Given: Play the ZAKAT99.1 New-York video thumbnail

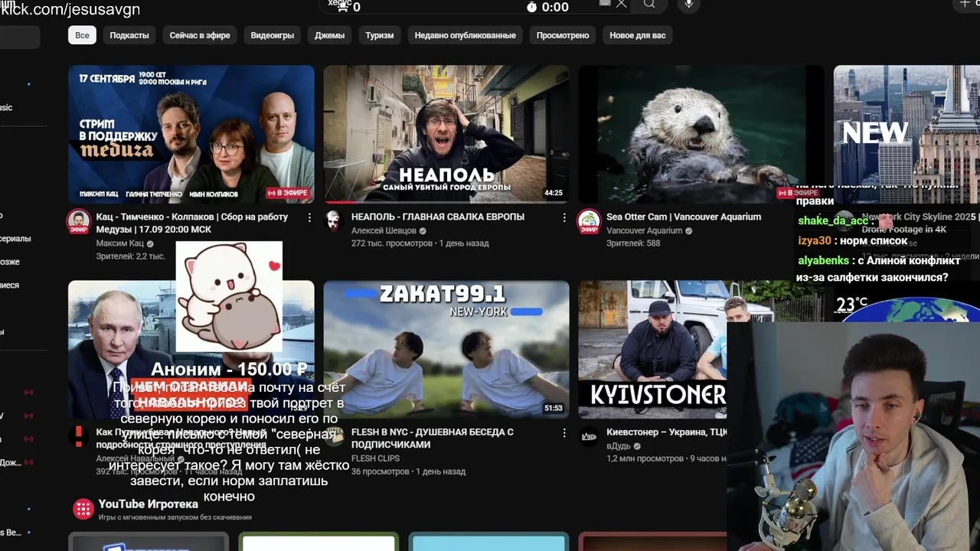Looking at the screenshot, I should click(x=446, y=349).
